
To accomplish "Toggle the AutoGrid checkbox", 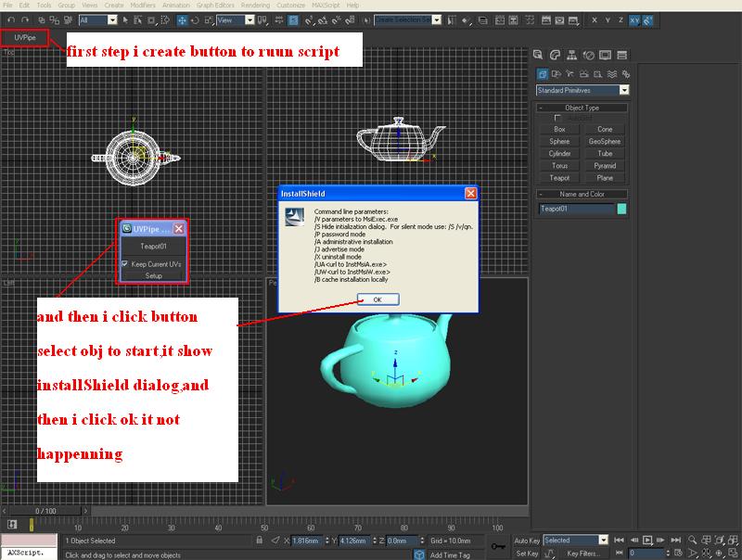I will (x=557, y=118).
